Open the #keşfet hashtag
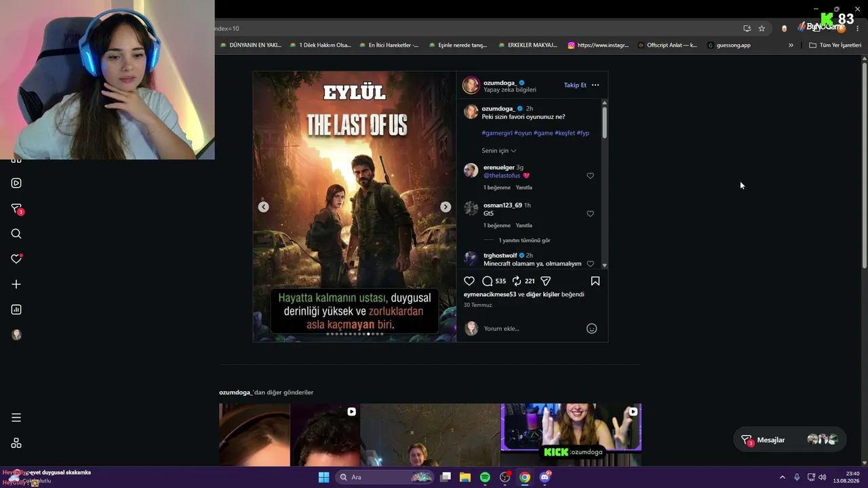Screen dimensions: 868x488 pos(565,134)
